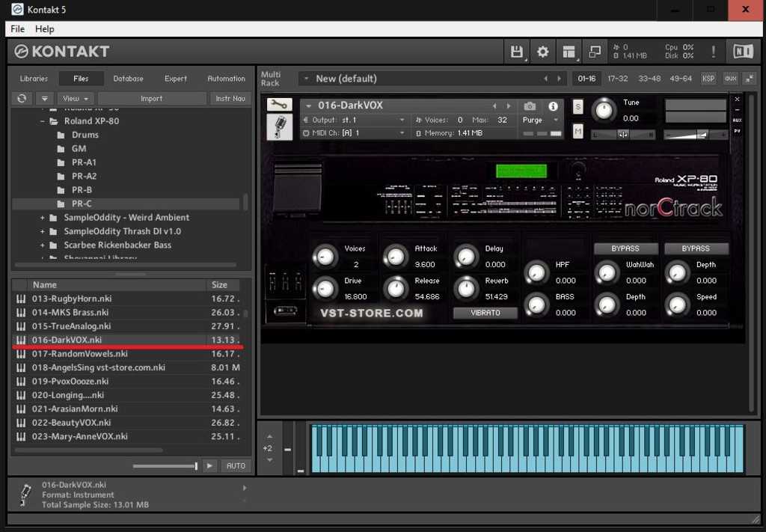The height and width of the screenshot is (532, 766).
Task: Select 017-RandomVowels.nki in file list
Action: 79,354
